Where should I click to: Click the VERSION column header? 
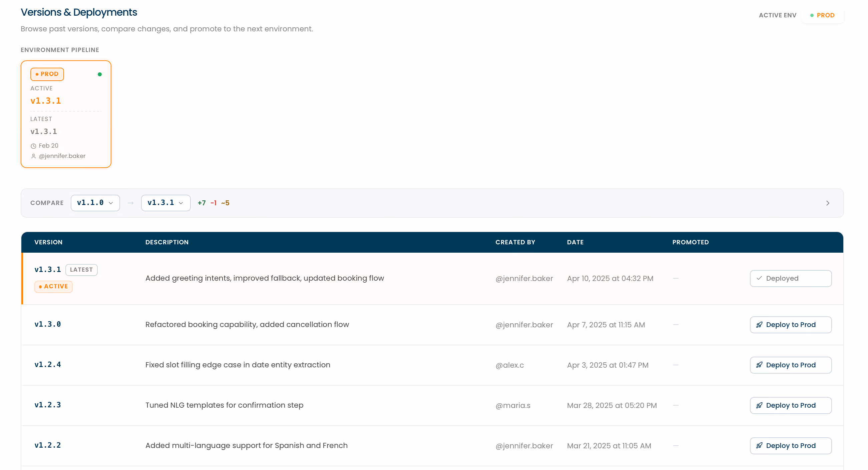(48, 242)
